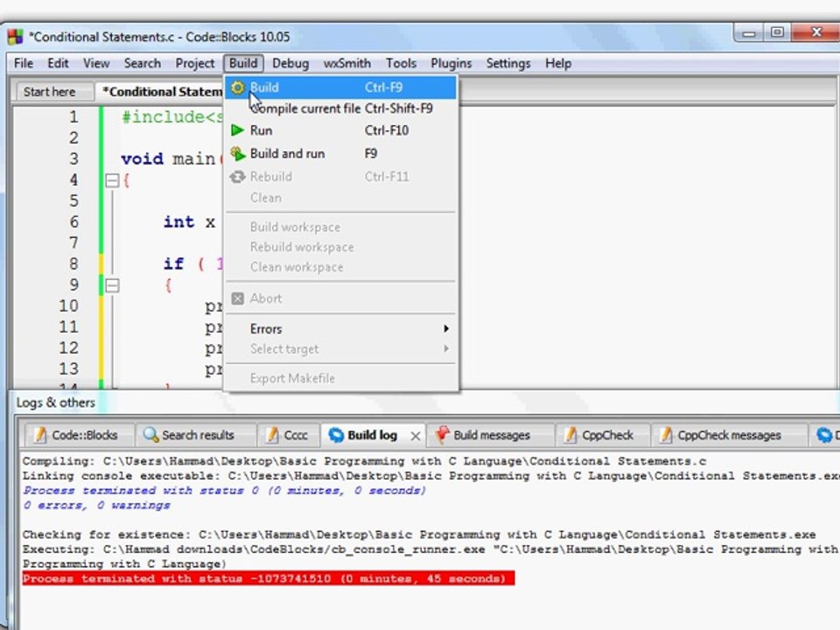Viewport: 840px width, 630px height.
Task: Click the Cccc tab pencil icon
Action: tap(273, 435)
